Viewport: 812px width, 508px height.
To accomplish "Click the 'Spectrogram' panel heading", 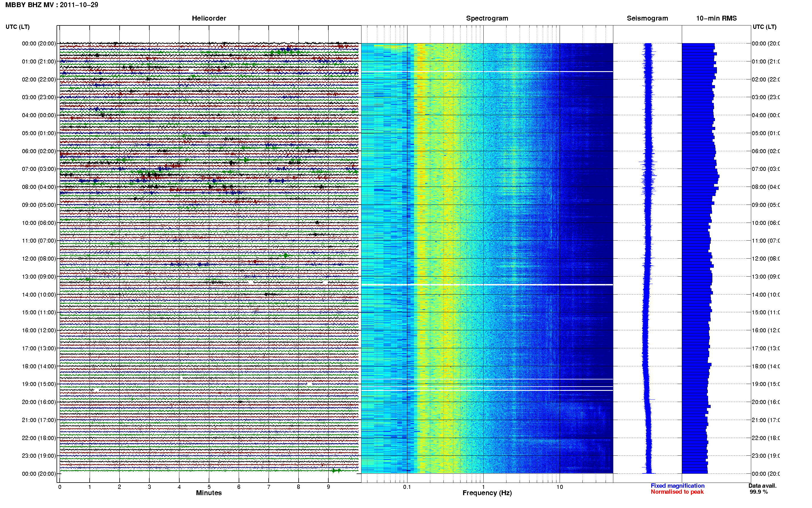I will pos(487,18).
